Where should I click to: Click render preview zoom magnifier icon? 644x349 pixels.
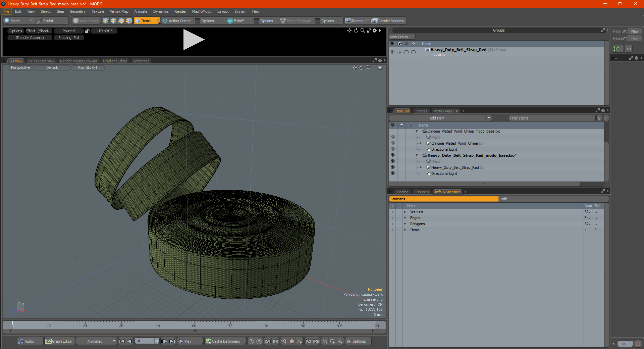363,31
